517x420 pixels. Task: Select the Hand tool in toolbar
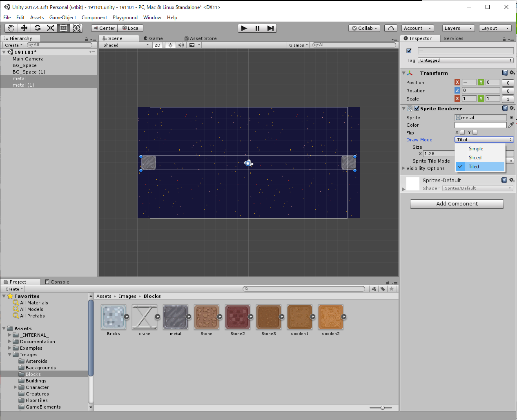point(11,28)
